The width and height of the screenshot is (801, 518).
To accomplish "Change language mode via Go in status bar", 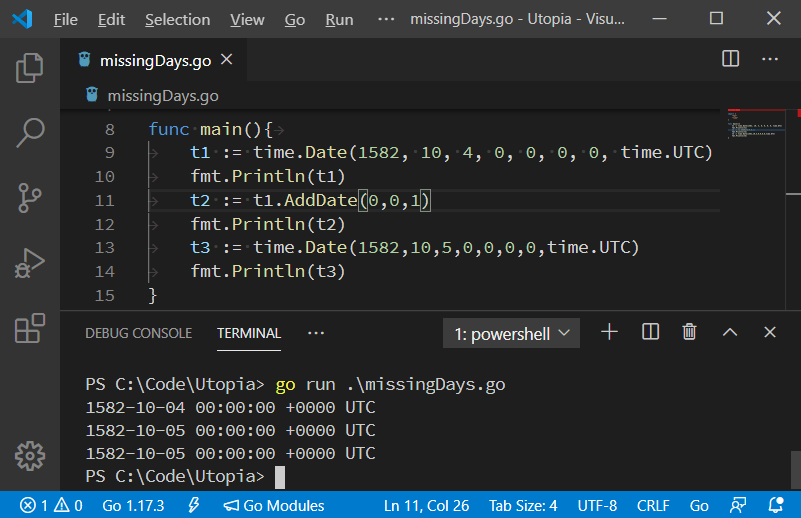I will (699, 506).
